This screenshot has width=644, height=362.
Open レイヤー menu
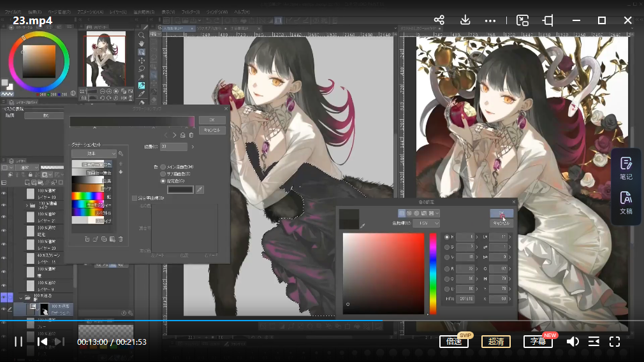click(x=119, y=12)
